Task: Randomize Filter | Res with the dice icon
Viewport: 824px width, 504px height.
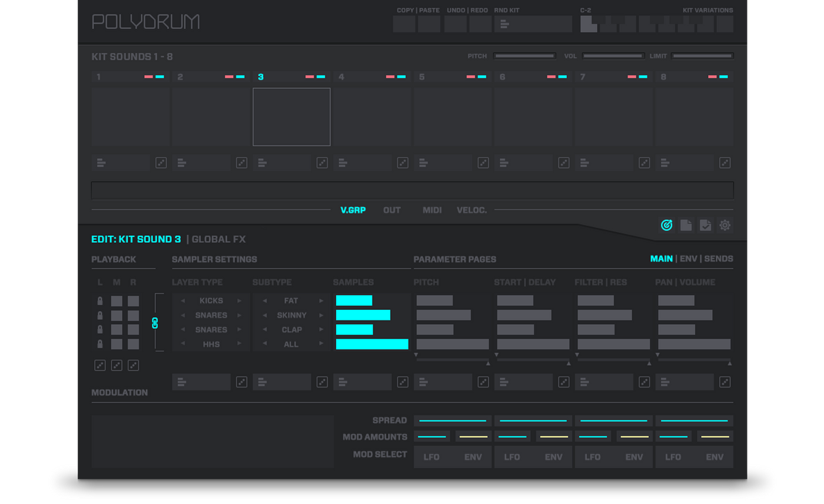Action: (x=644, y=382)
